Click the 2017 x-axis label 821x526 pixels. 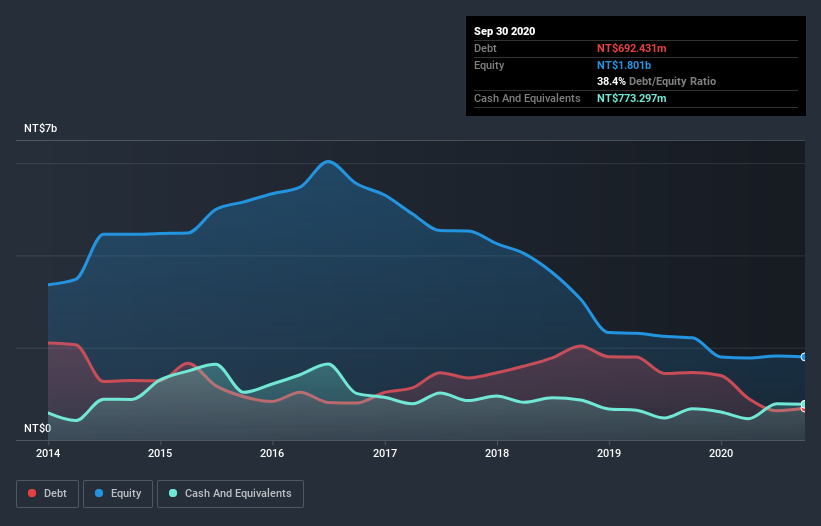[x=385, y=453]
